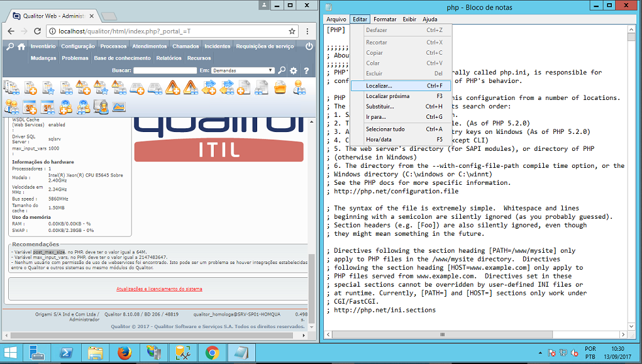642x364 pixels.
Task: Click the calendar with binoculars icon
Action: tap(48, 107)
